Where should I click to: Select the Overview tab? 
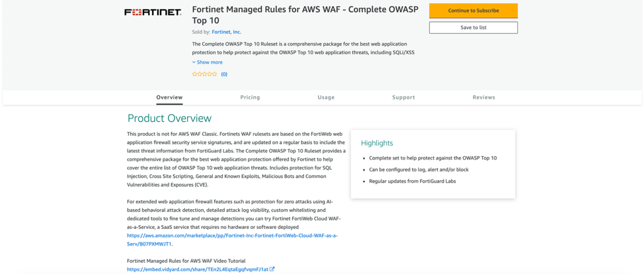click(x=169, y=97)
